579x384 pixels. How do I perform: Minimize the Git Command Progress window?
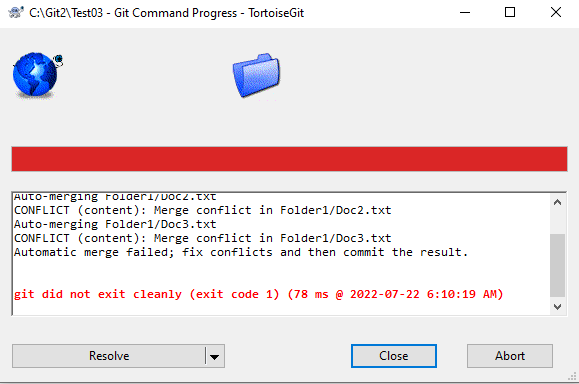click(x=465, y=13)
